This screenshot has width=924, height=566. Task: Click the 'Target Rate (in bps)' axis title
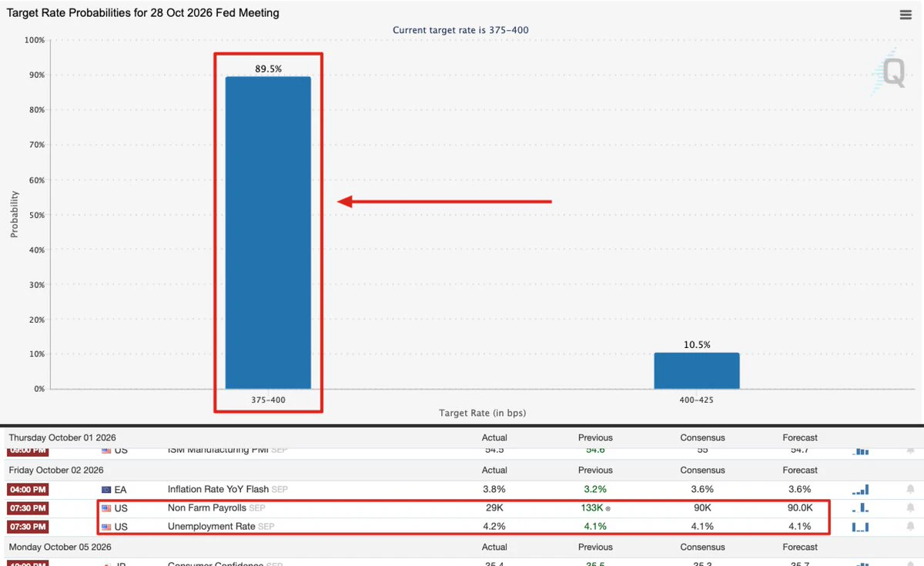pos(482,414)
